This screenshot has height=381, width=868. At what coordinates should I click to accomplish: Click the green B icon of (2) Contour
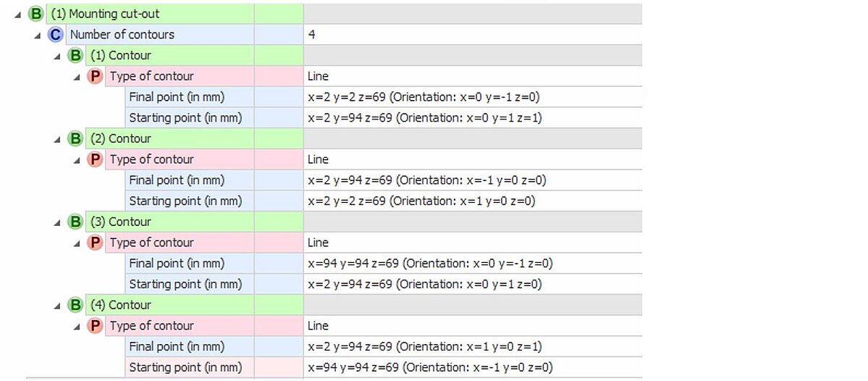[x=75, y=139]
